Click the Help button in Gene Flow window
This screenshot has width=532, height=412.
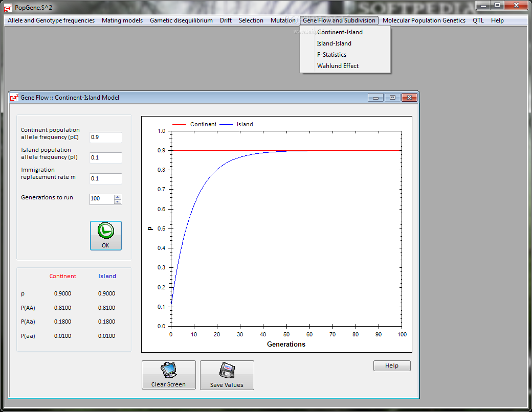coord(392,365)
